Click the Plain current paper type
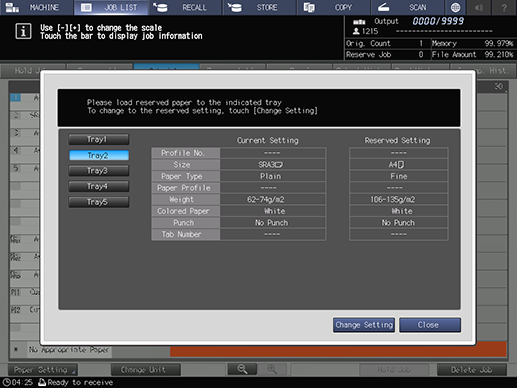 click(272, 176)
